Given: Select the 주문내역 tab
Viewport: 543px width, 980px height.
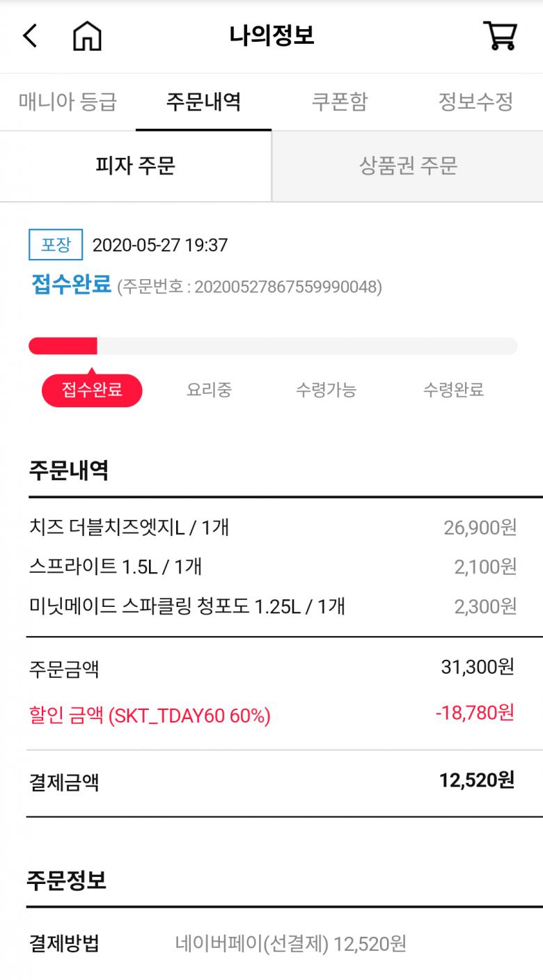Looking at the screenshot, I should tap(203, 102).
